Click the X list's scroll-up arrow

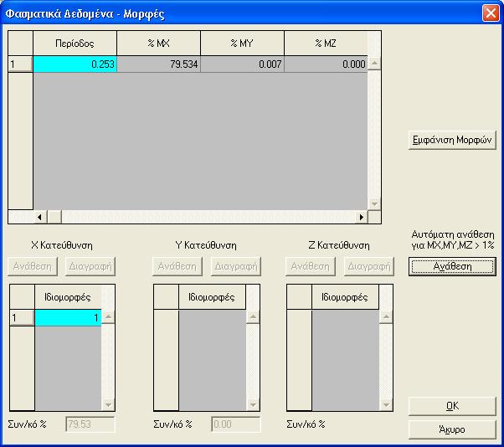[x=108, y=317]
